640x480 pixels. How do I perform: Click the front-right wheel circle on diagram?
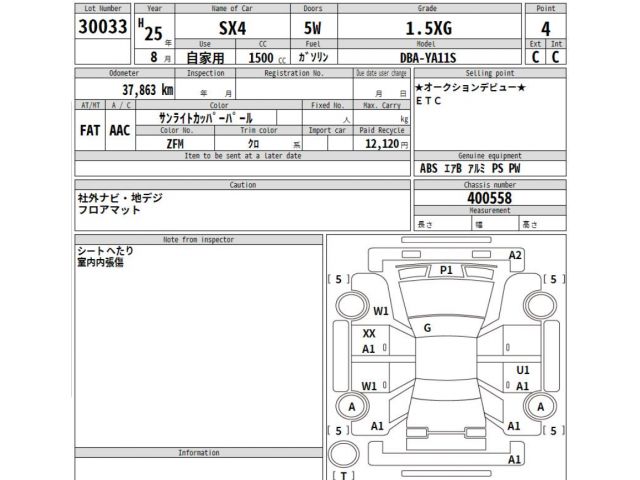[539, 305]
